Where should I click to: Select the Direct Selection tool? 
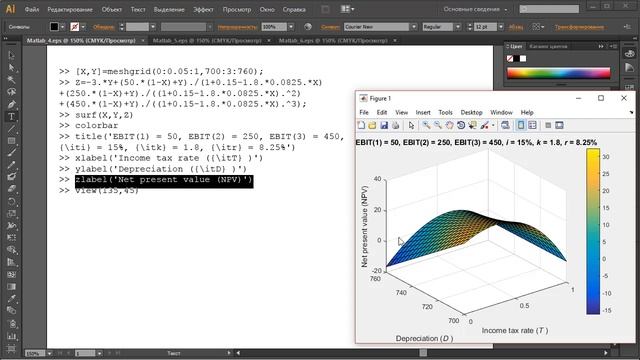(11, 67)
